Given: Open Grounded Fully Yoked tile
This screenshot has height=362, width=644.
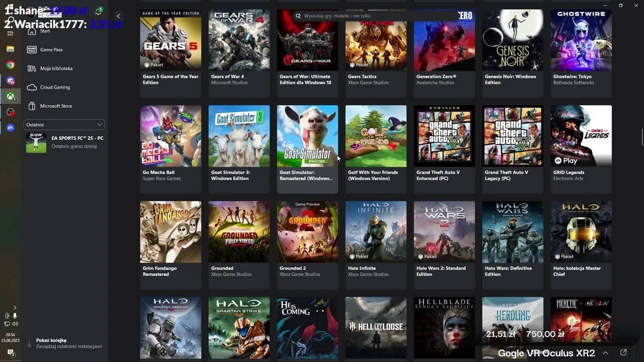Looking at the screenshot, I should (239, 245).
